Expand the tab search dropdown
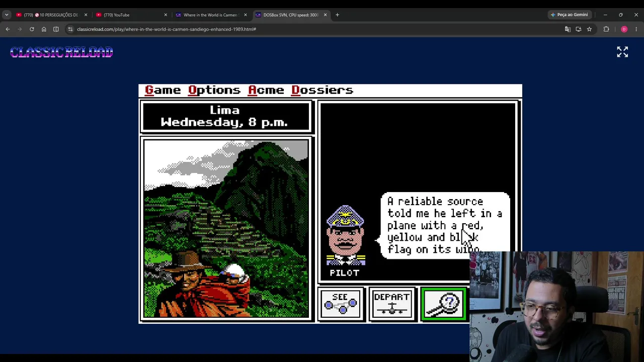 pyautogui.click(x=7, y=15)
